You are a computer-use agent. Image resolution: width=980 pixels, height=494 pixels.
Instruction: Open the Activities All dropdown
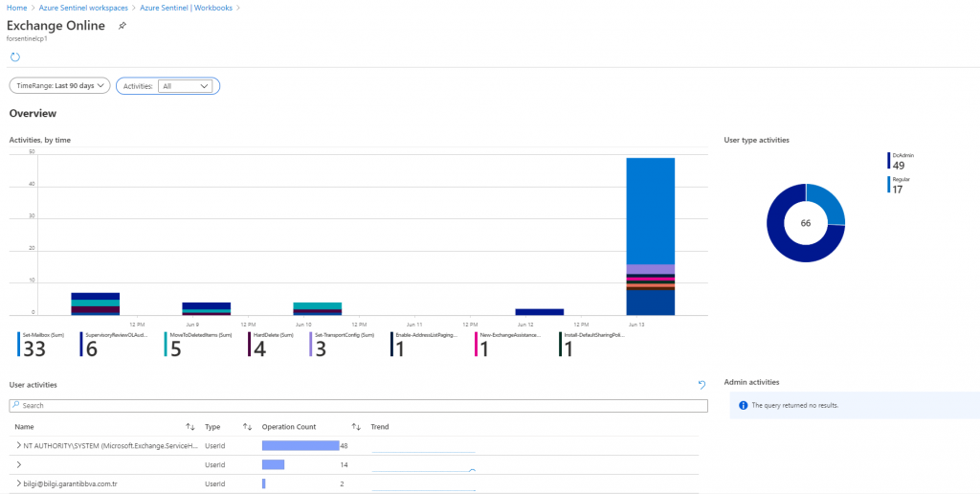(185, 86)
